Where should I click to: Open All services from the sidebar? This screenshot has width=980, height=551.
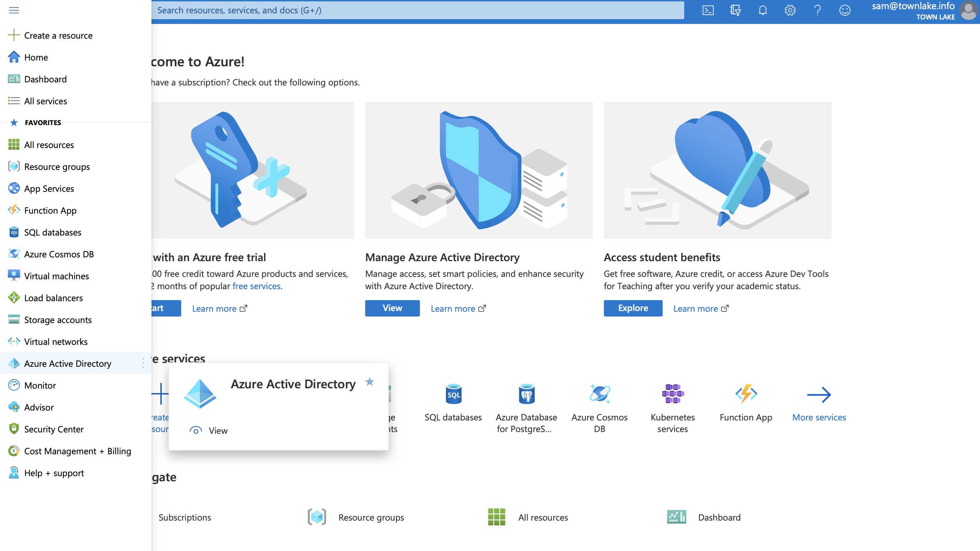tap(46, 101)
